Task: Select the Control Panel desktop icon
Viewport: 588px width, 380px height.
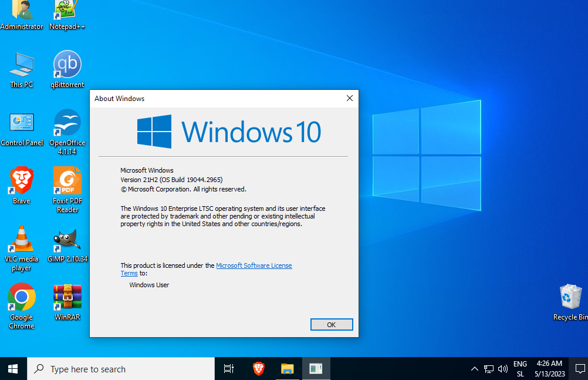Action: (22, 129)
